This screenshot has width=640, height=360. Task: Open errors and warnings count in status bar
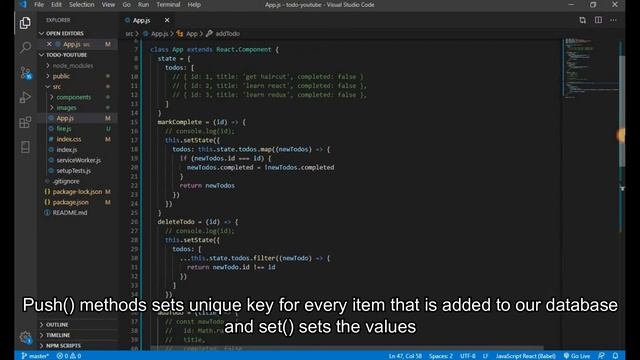pyautogui.click(x=69, y=356)
